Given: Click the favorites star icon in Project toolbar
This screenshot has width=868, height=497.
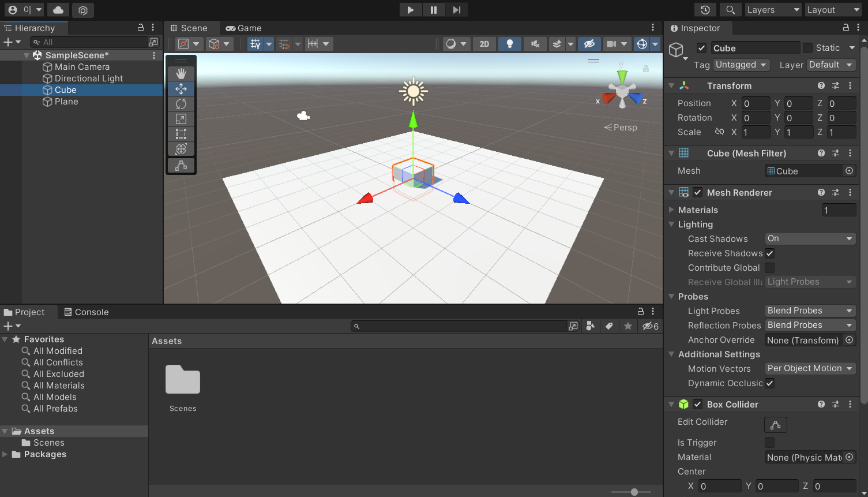Looking at the screenshot, I should [628, 326].
